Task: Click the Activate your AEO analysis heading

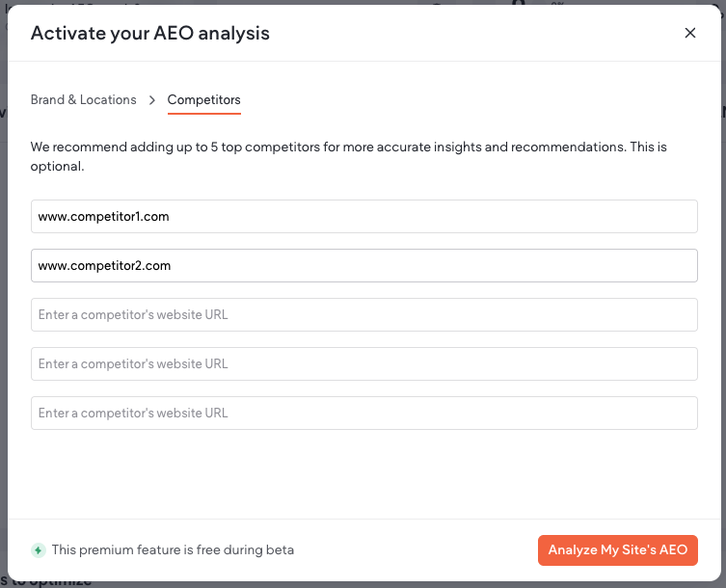Action: (150, 34)
